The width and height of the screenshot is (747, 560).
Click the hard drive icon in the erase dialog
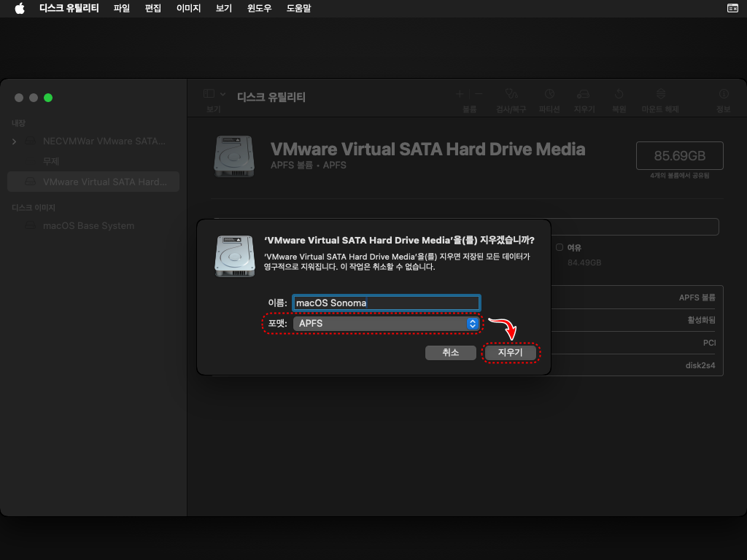coord(235,256)
